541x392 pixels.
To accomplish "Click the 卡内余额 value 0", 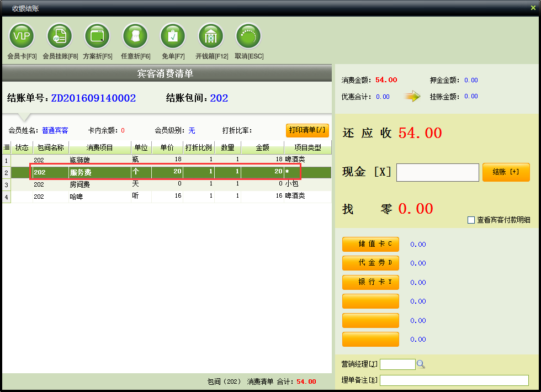I will [x=123, y=130].
